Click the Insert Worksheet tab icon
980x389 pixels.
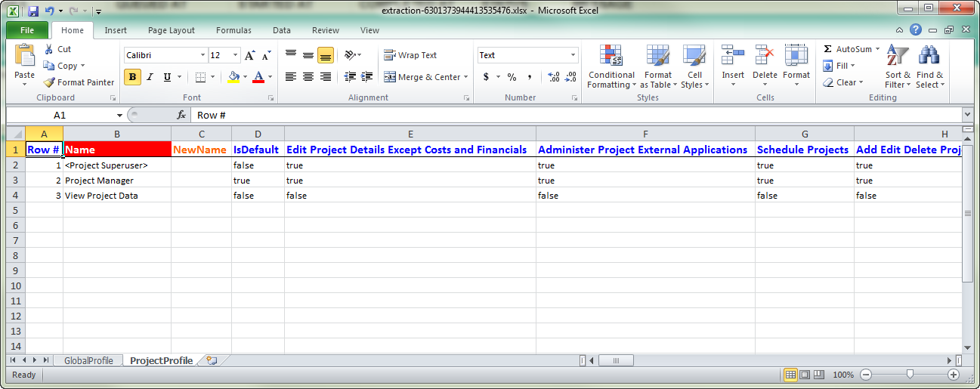click(x=212, y=361)
